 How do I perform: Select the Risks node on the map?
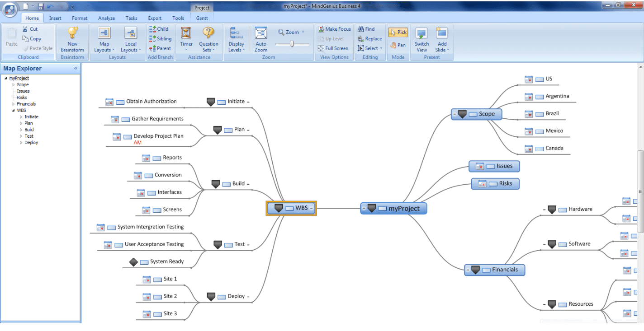point(495,183)
